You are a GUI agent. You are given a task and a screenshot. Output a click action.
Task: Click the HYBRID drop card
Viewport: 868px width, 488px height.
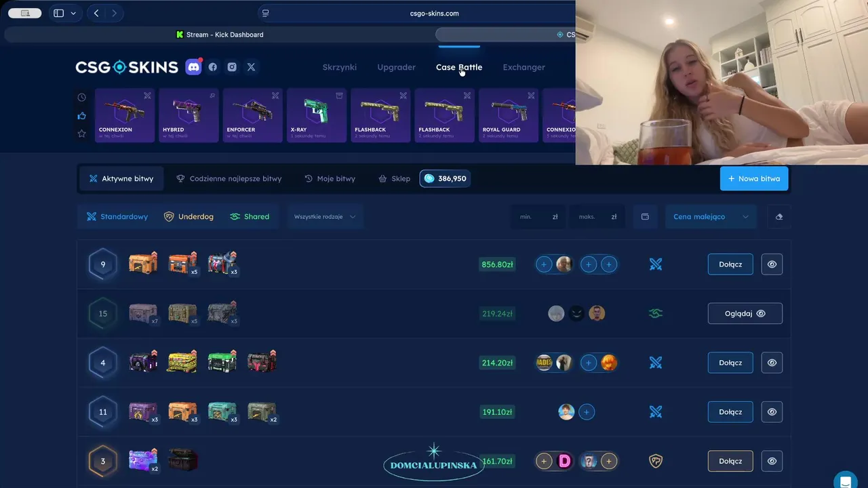click(x=189, y=115)
